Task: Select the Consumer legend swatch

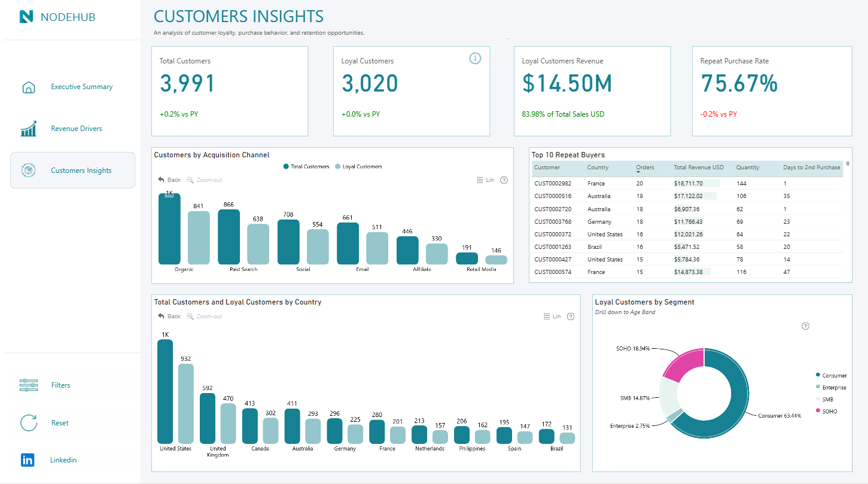Action: point(818,375)
